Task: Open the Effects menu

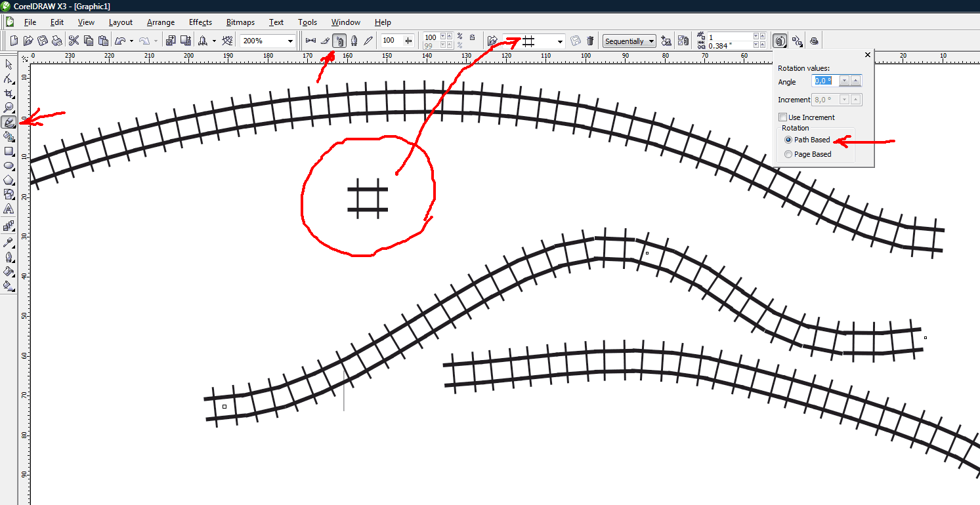Action: (200, 22)
